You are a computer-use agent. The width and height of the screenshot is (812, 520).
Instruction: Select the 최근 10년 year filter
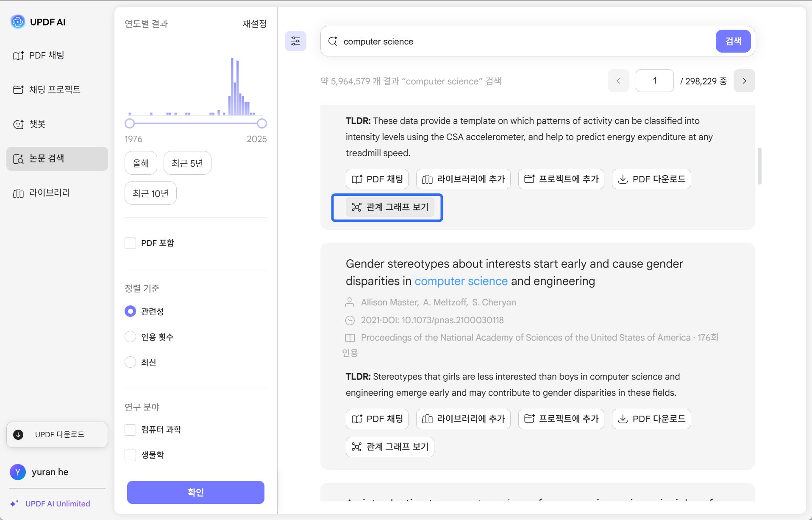tap(150, 193)
